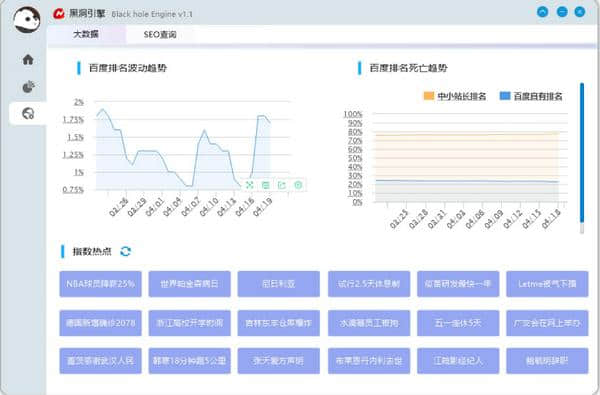Click the export icon on the chart toolbar
This screenshot has height=395, width=600.
click(282, 185)
